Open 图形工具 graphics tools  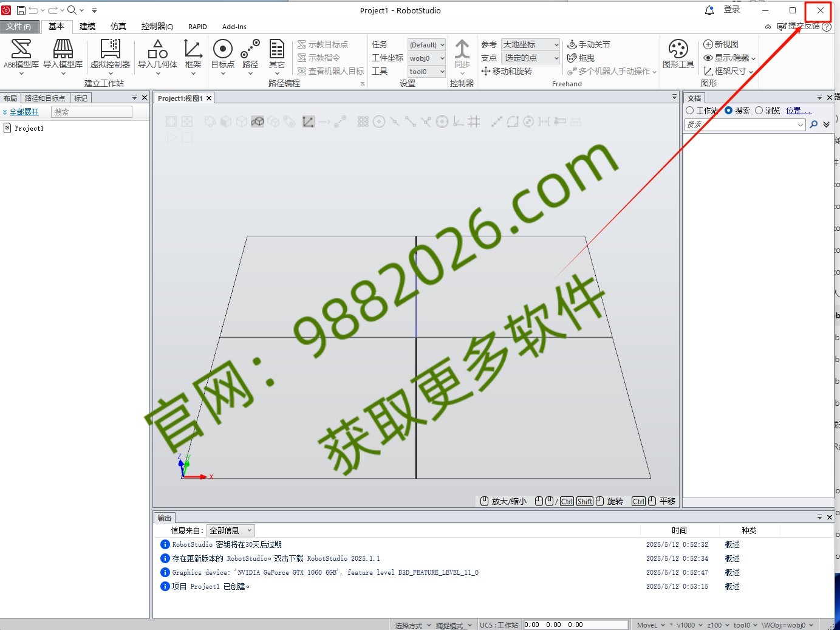[x=678, y=55]
